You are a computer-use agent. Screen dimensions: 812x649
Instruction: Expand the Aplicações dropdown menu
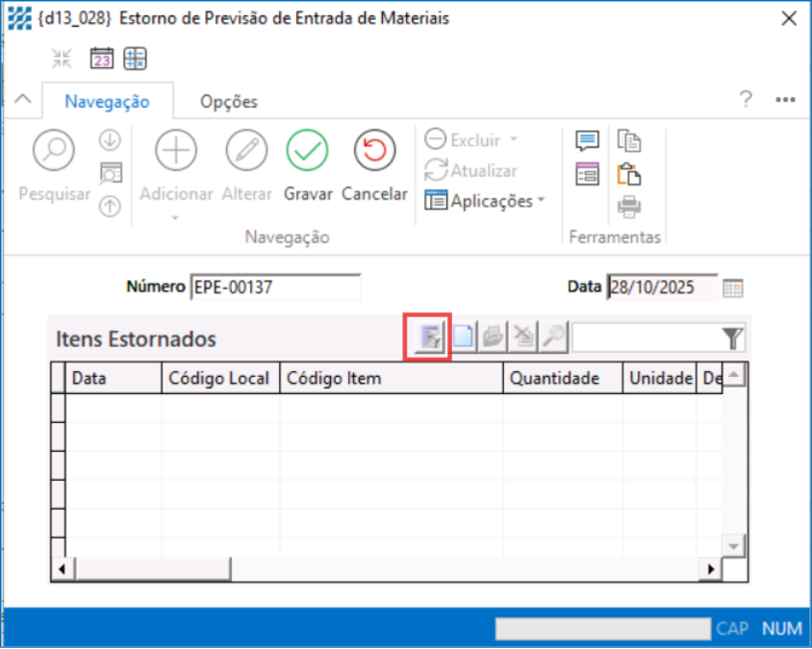click(486, 201)
